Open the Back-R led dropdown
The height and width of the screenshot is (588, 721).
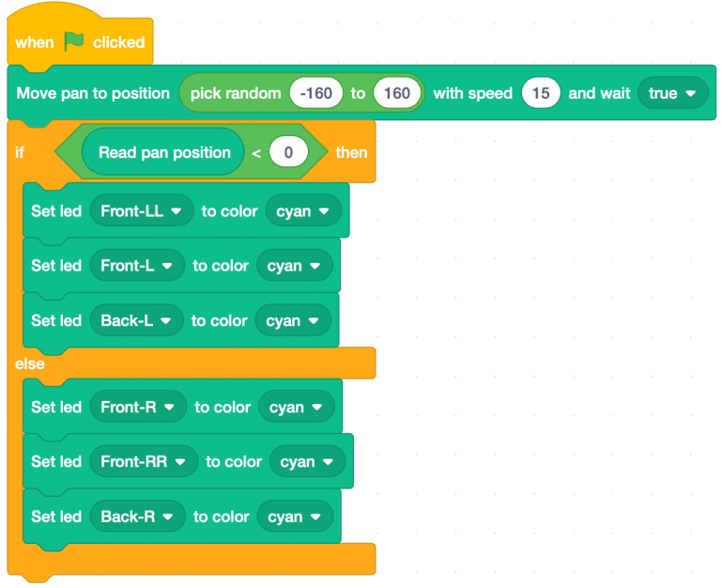tap(137, 517)
